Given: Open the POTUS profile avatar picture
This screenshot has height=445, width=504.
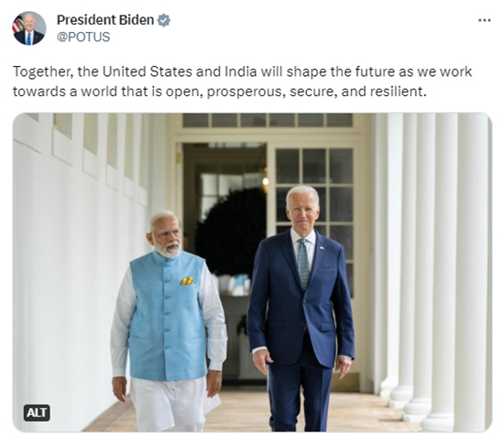Looking at the screenshot, I should click(x=29, y=28).
